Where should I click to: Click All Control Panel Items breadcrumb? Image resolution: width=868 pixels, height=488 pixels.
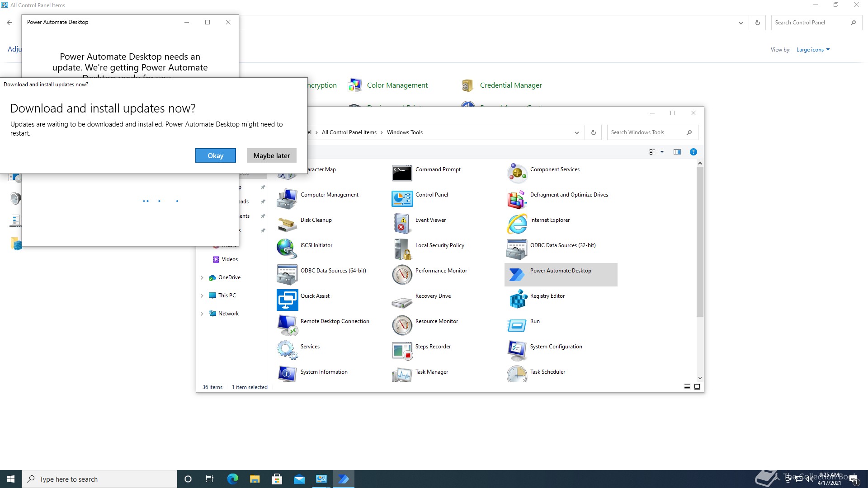coord(349,132)
